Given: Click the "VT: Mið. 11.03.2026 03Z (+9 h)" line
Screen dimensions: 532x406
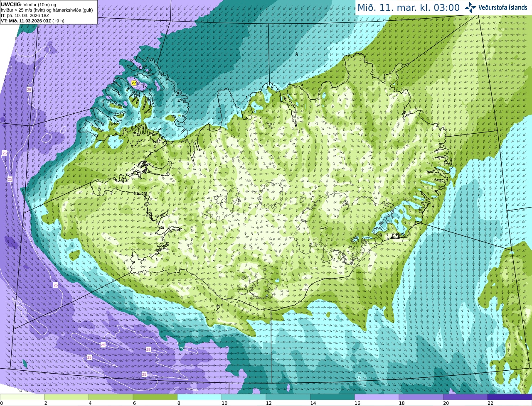Looking at the screenshot, I should [32, 21].
